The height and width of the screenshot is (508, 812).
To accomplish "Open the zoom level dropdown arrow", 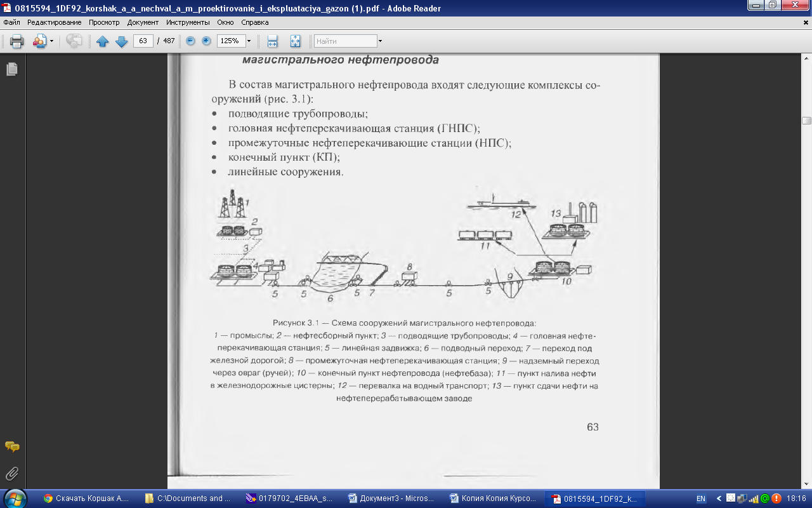I will tap(249, 41).
